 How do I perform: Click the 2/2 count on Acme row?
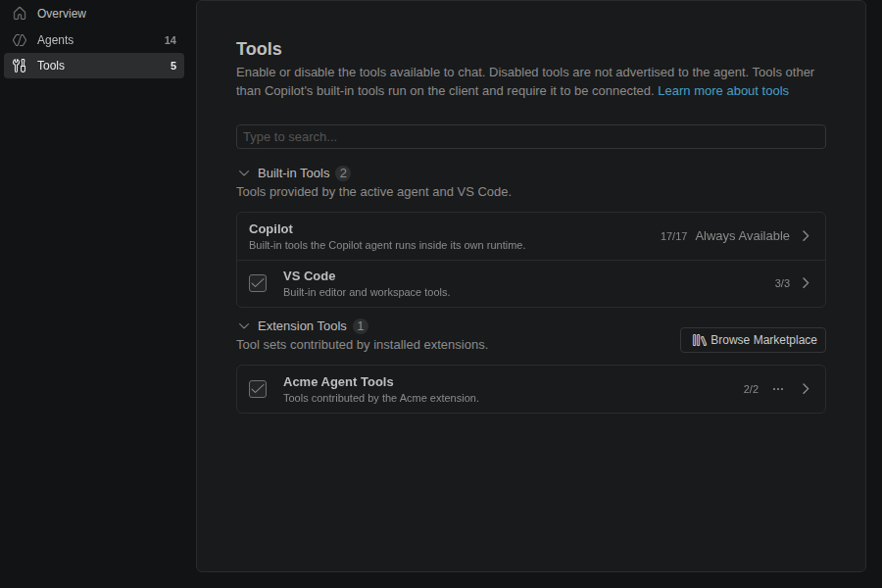coord(751,389)
